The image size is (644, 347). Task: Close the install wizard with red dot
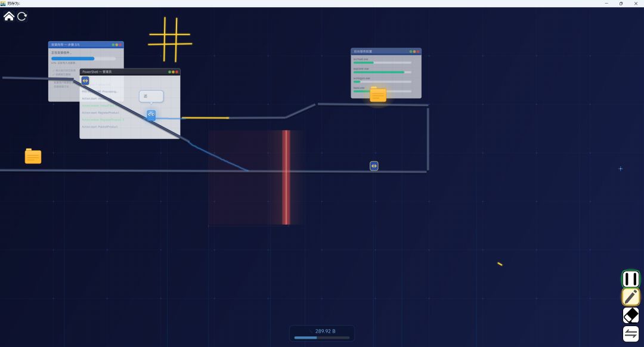click(x=120, y=45)
